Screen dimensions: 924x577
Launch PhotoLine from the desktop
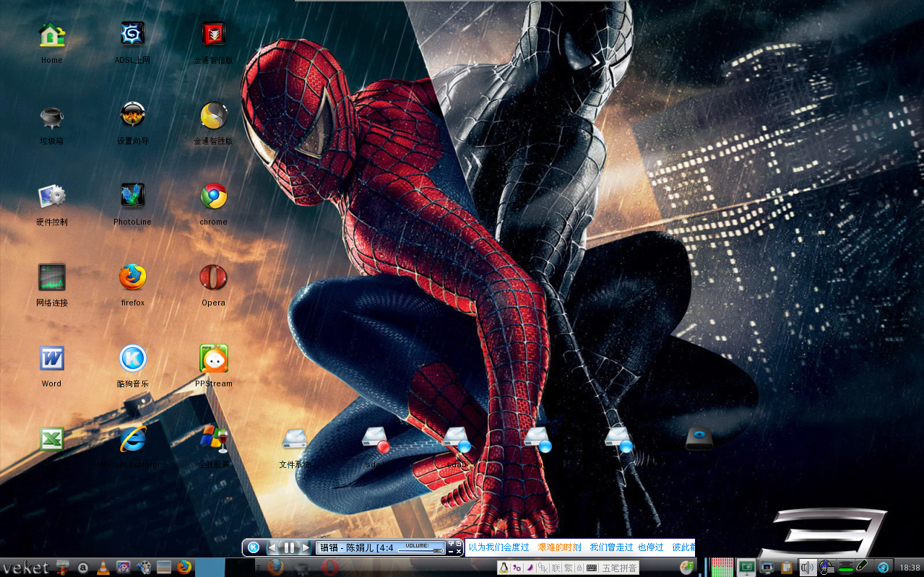132,196
